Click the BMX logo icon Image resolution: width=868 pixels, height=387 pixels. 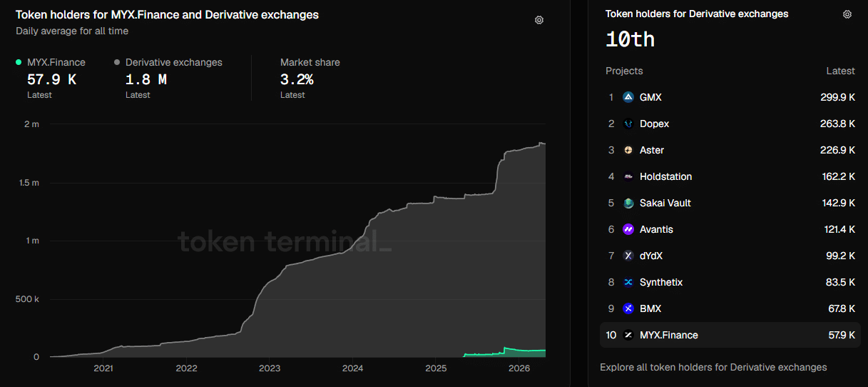coord(628,308)
